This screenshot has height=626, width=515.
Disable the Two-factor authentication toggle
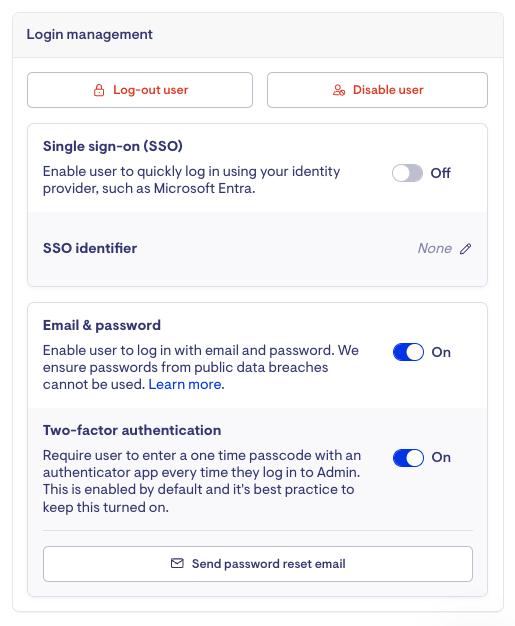pos(408,458)
